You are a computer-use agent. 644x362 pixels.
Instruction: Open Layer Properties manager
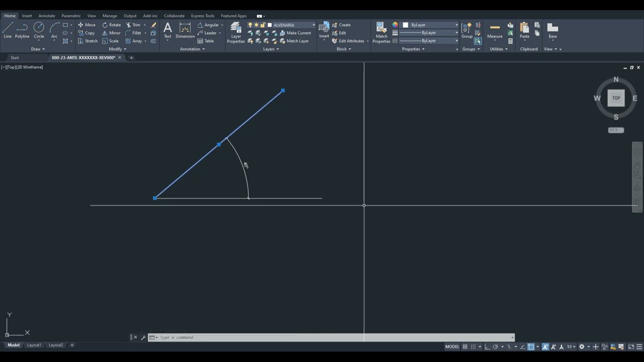(x=236, y=32)
